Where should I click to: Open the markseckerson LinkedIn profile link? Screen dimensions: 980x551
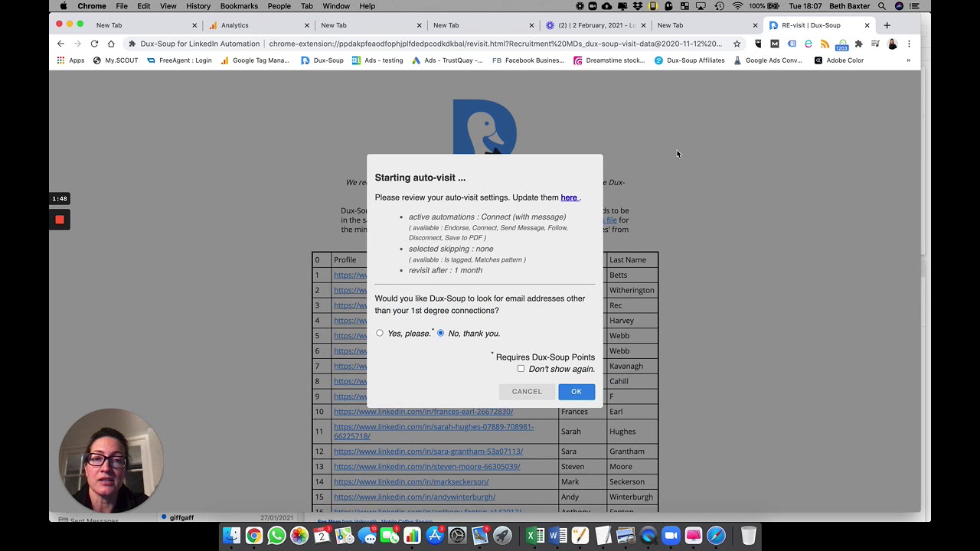point(411,482)
